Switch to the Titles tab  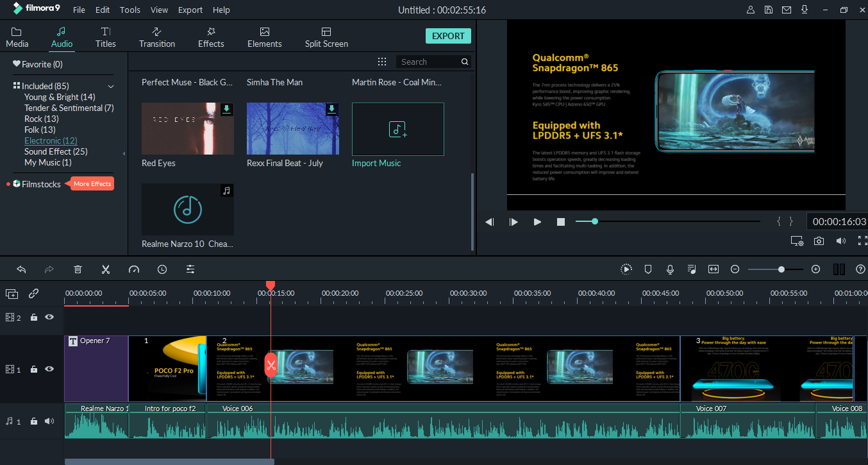click(x=106, y=38)
